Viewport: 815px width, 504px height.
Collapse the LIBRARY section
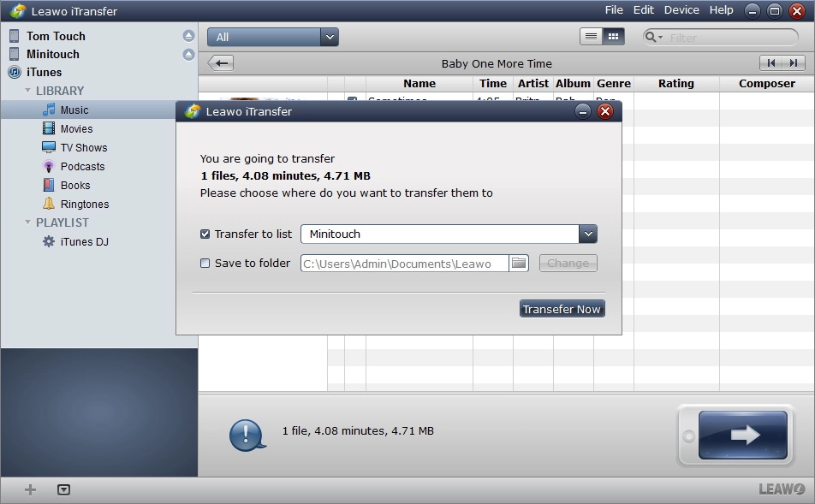pos(28,91)
